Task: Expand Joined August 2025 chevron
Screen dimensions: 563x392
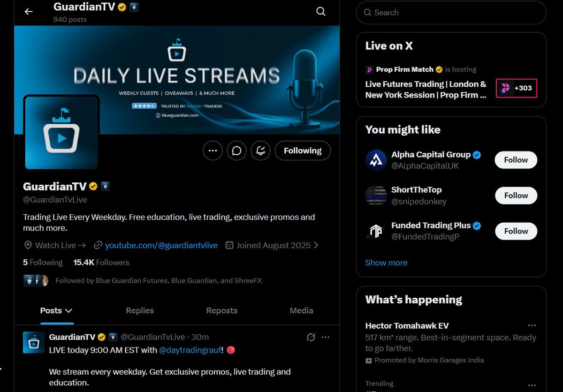Action: coord(316,245)
